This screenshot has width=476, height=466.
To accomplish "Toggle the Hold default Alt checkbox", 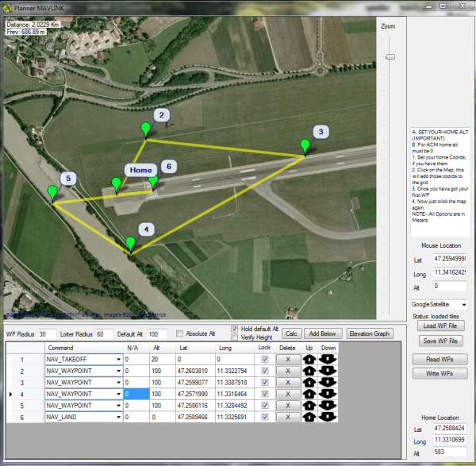I will tap(234, 329).
